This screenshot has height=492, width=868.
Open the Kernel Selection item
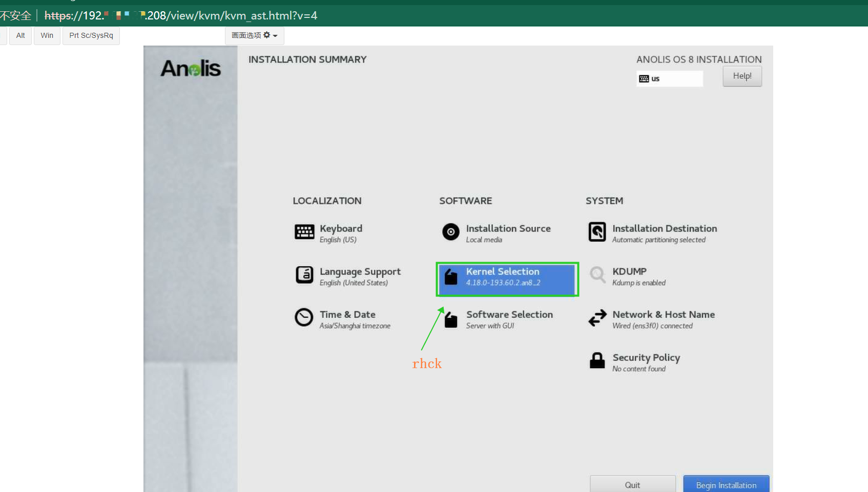tap(507, 279)
